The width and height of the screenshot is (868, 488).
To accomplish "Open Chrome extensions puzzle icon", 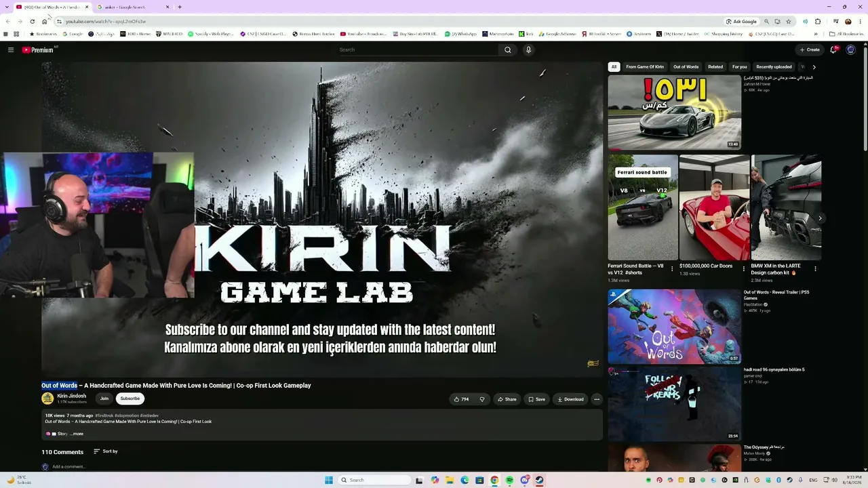I will tap(818, 21).
